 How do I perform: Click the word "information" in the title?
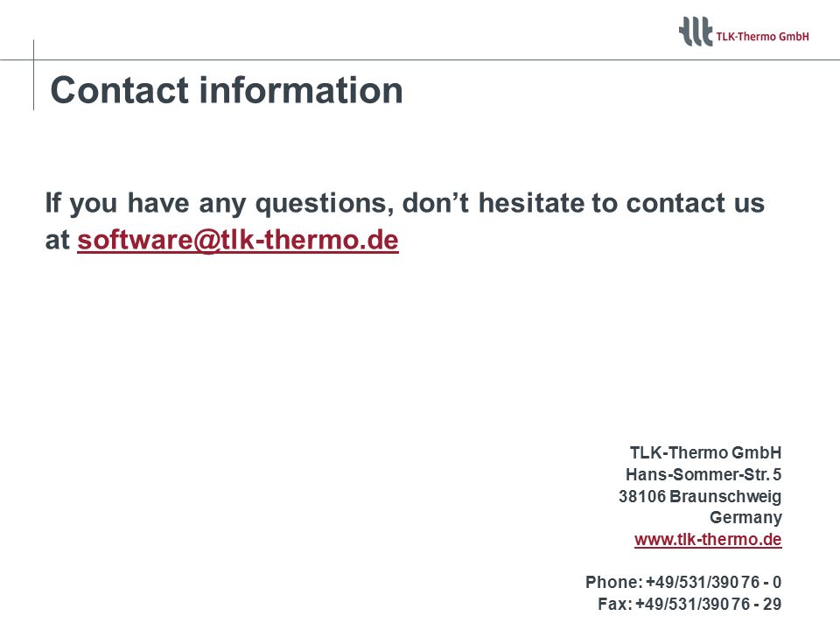300,90
